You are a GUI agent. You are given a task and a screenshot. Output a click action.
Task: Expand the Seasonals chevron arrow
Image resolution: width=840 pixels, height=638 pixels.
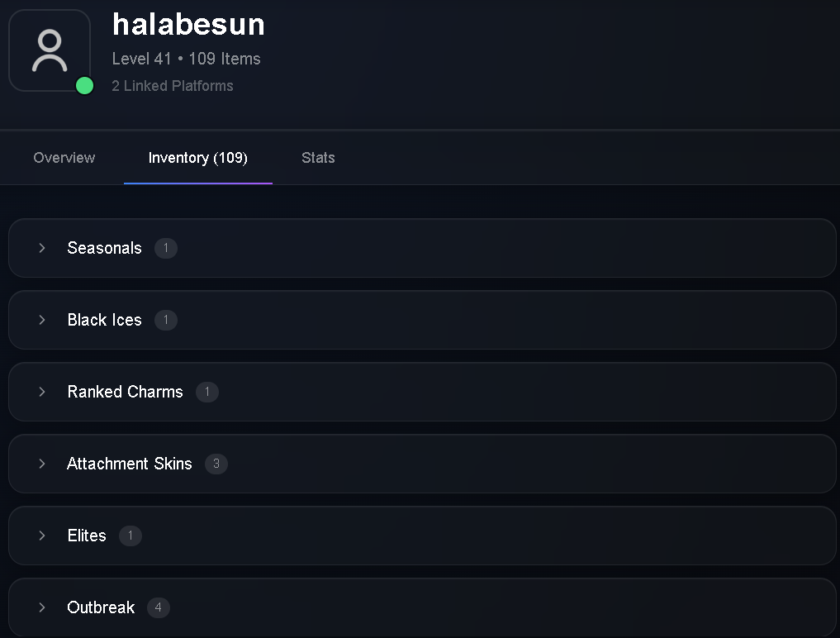point(42,248)
